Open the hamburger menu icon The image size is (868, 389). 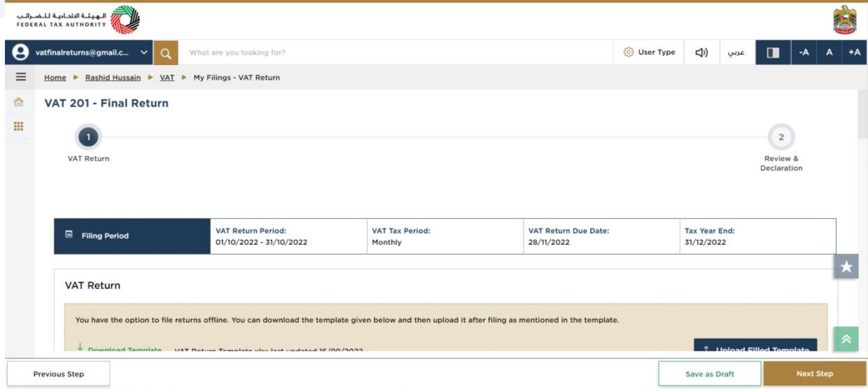click(21, 77)
